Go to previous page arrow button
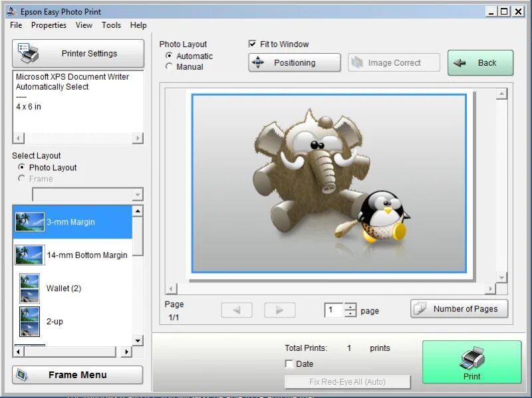Viewport: 532px width, 398px height. [237, 310]
